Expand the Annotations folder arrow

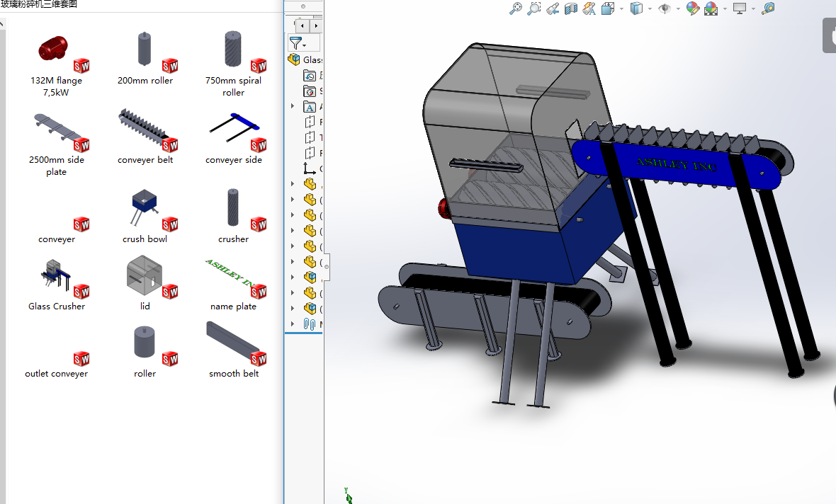293,107
